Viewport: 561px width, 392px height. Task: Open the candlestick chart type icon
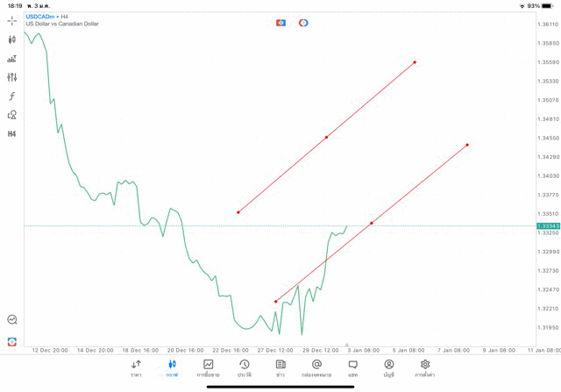point(12,39)
